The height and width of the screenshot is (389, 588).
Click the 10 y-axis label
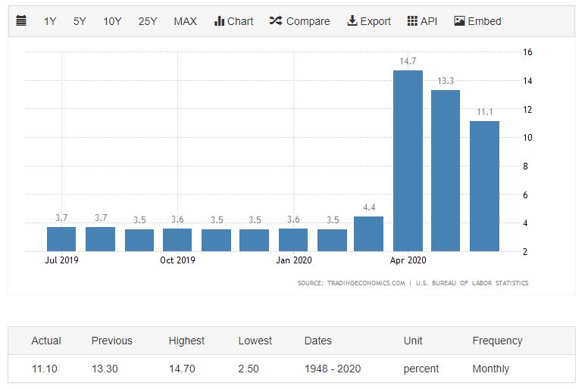pyautogui.click(x=527, y=138)
